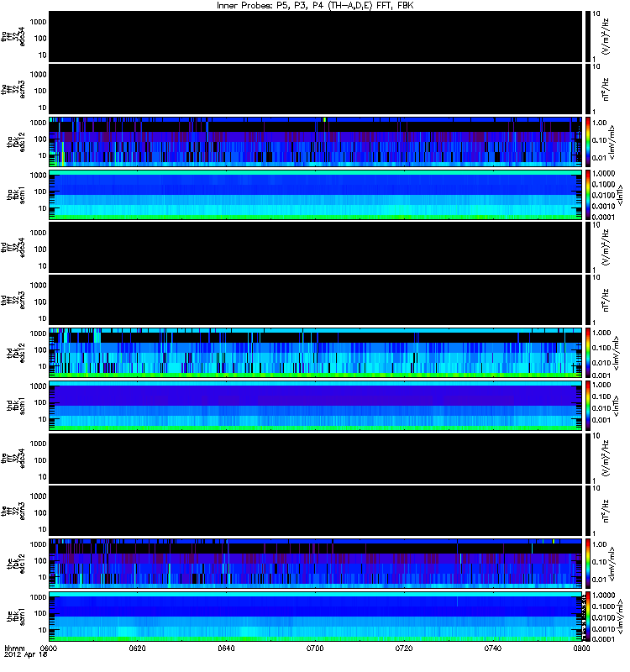The width and height of the screenshot is (630, 672).
Task: Select the the fbk edc12 spectrogram panel
Action: 316,563
